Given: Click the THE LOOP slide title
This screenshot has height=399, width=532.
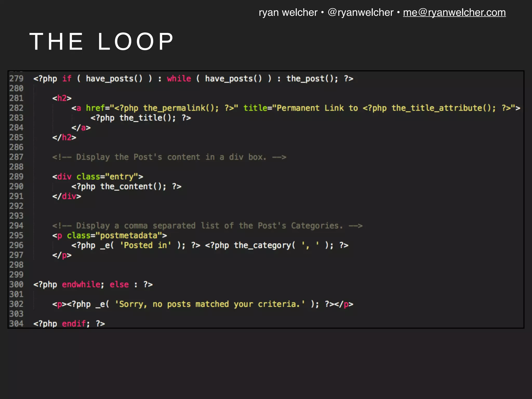Looking at the screenshot, I should 102,42.
